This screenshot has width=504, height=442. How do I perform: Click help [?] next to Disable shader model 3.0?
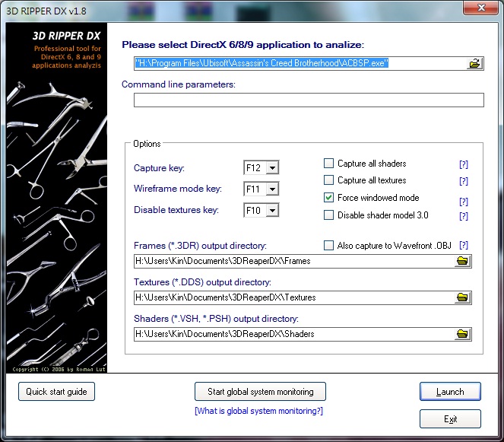click(x=463, y=217)
